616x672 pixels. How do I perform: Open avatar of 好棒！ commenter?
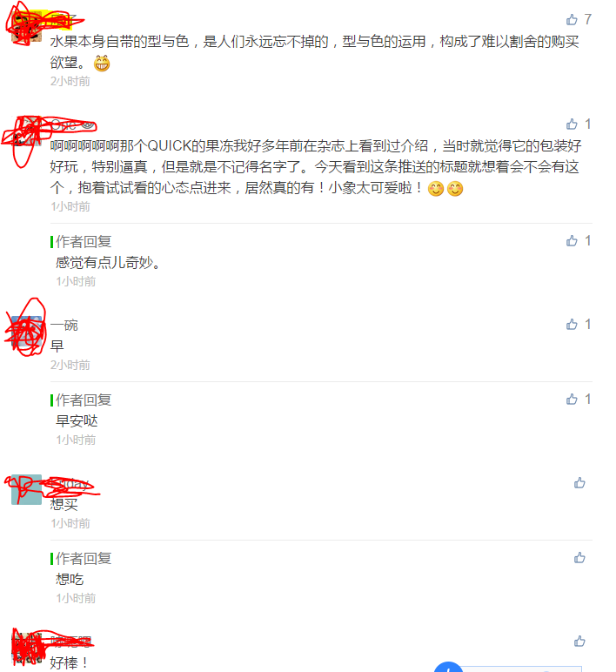(27, 648)
